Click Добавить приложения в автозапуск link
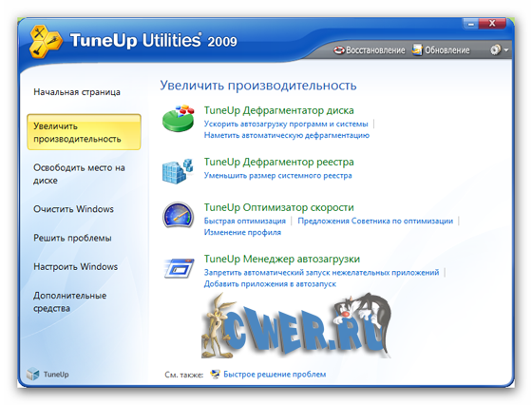532x405 pixels. pos(270,284)
